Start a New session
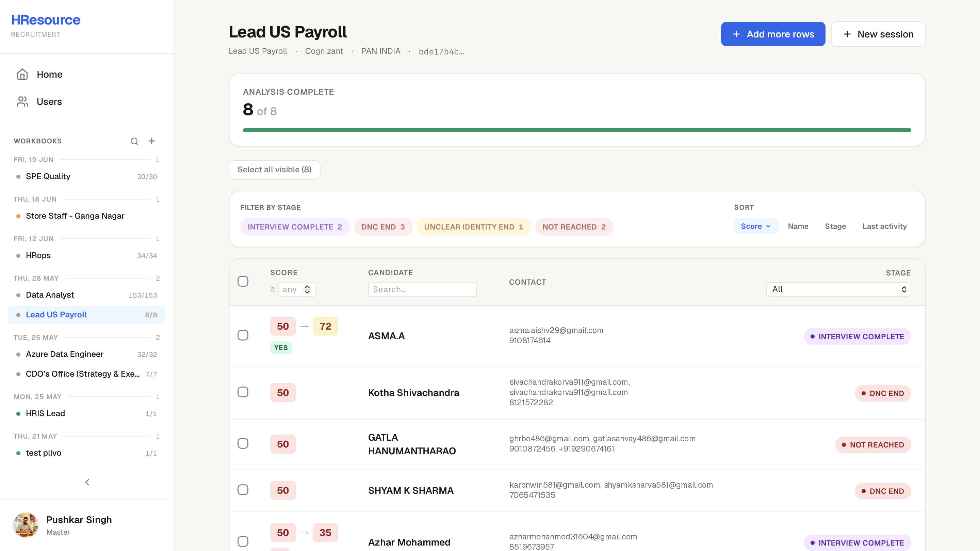 (878, 34)
